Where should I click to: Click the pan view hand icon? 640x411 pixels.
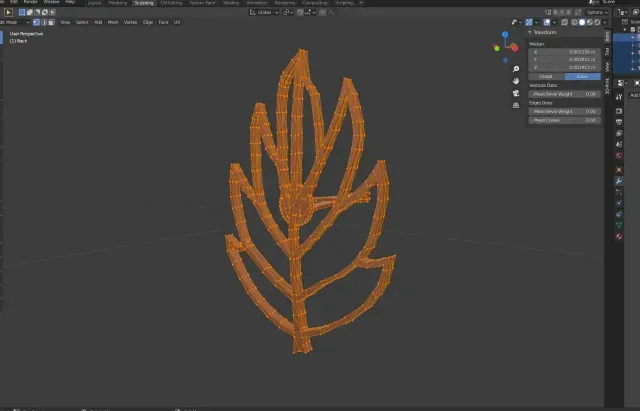click(x=516, y=81)
